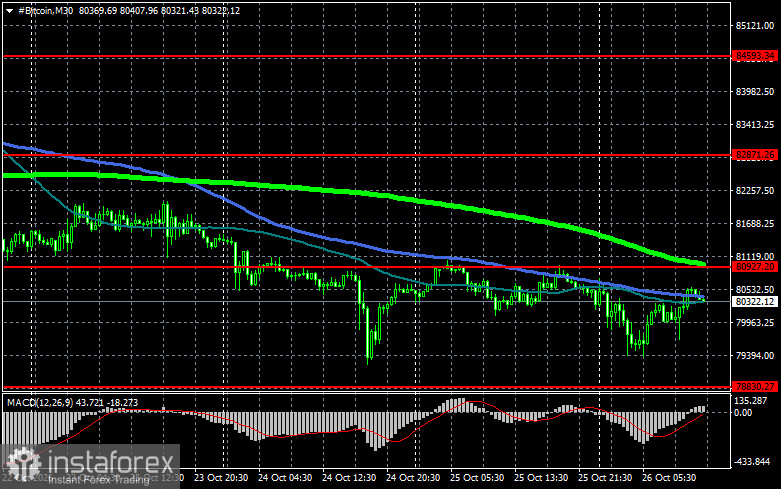
Task: Click the low price value 80321.43
Action: point(180,10)
